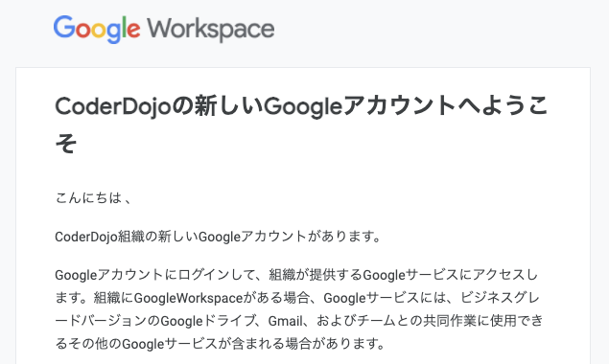Image resolution: width=609 pixels, height=364 pixels.
Task: Click the colorful Google wordmark in header
Action: (97, 29)
